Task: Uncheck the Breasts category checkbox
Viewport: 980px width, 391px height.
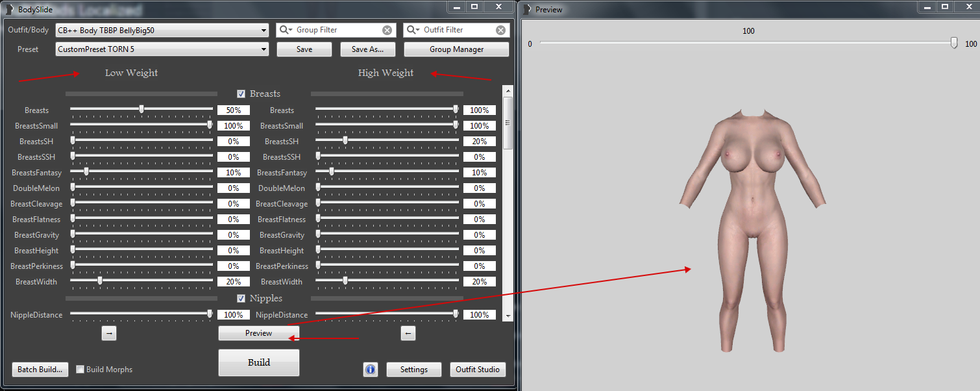Action: 241,94
